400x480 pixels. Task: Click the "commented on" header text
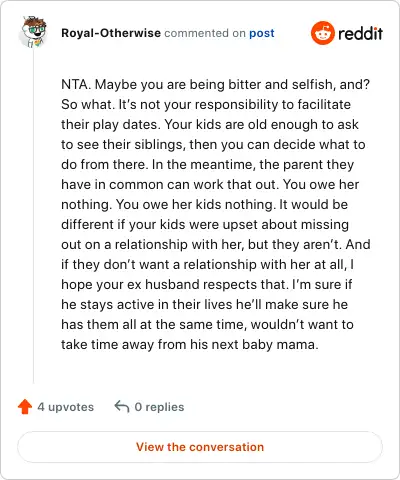pos(205,33)
